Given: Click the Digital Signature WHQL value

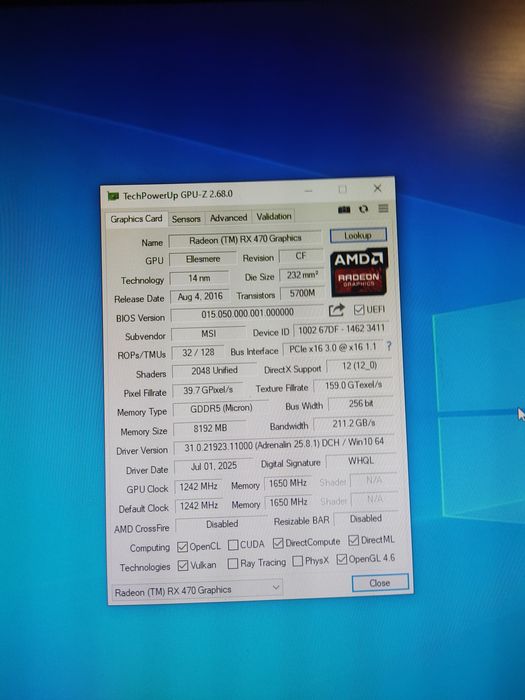Looking at the screenshot, I should tap(361, 460).
